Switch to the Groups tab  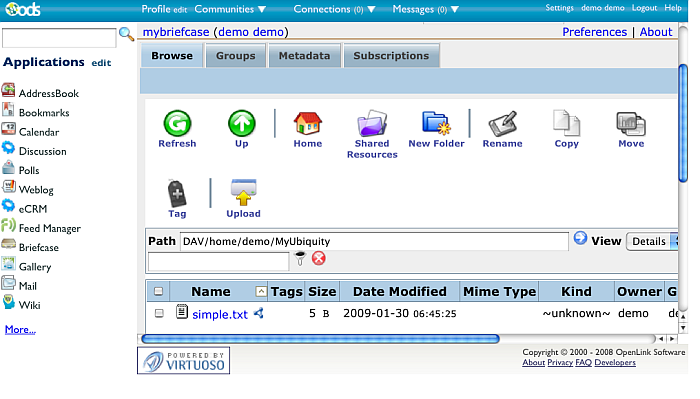click(x=236, y=55)
